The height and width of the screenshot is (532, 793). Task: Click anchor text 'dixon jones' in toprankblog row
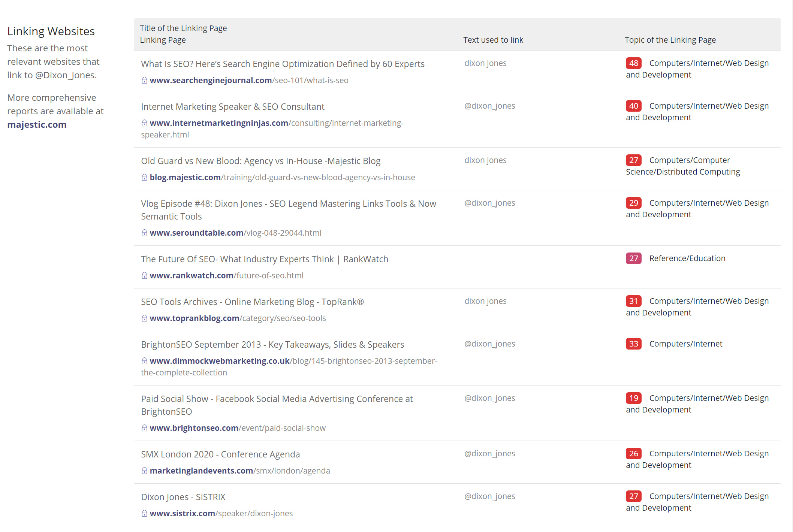tap(485, 301)
